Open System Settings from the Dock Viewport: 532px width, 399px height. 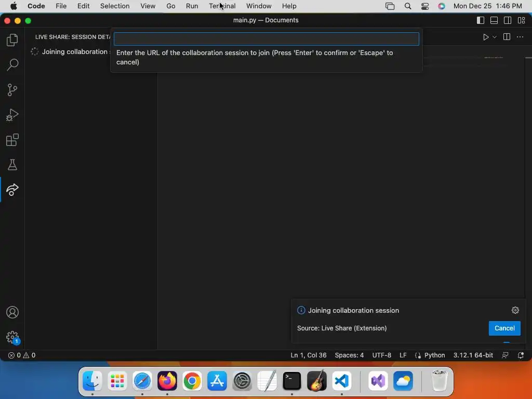(x=242, y=381)
